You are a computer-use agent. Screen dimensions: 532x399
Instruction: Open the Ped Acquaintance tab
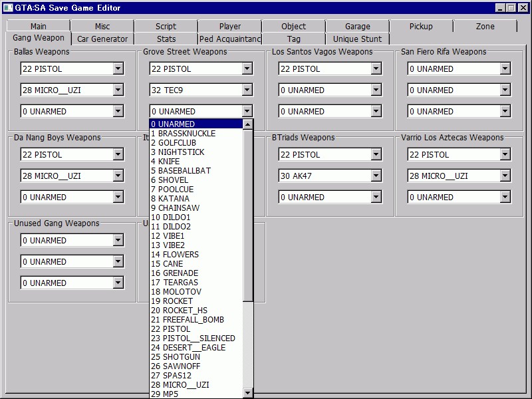230,39
